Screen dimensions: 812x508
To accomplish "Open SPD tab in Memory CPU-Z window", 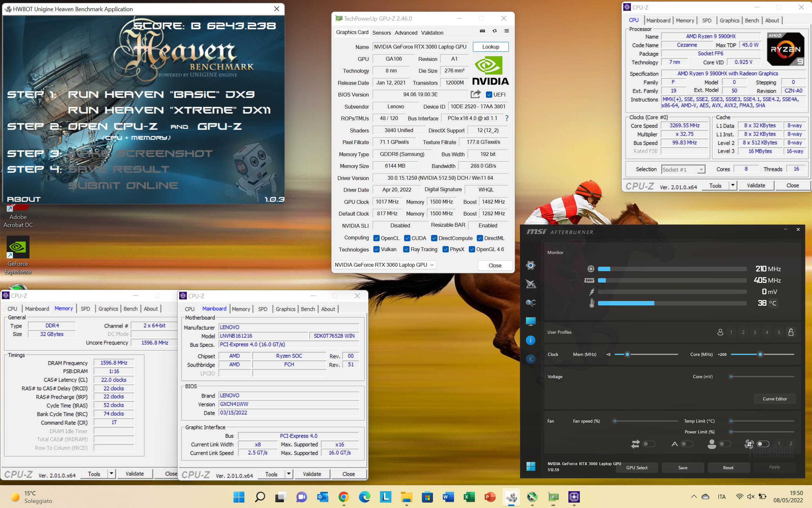I will [85, 308].
